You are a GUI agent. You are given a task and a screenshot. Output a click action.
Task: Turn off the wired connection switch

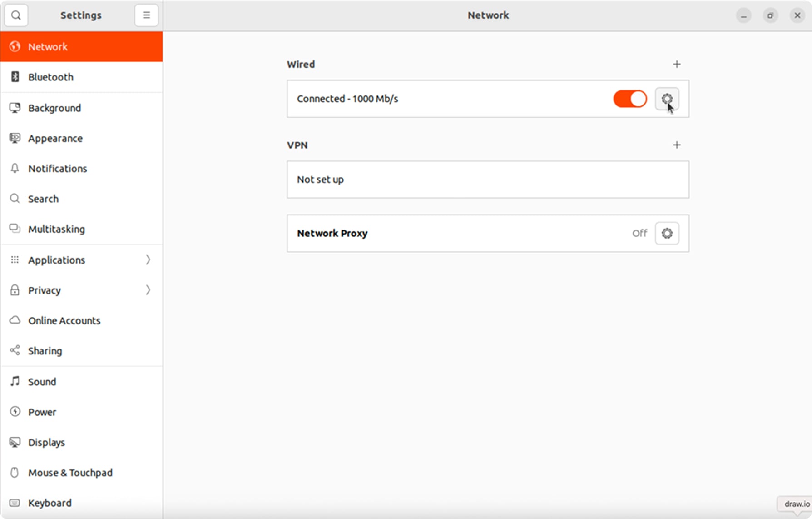[x=630, y=99]
